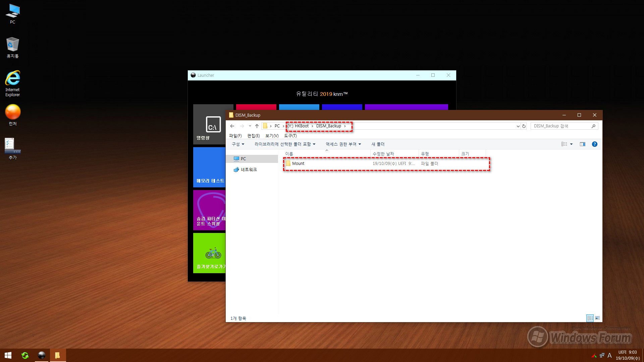Click the DISM_Backup 검색 search field
Screen dimensions: 644x362
(x=561, y=126)
